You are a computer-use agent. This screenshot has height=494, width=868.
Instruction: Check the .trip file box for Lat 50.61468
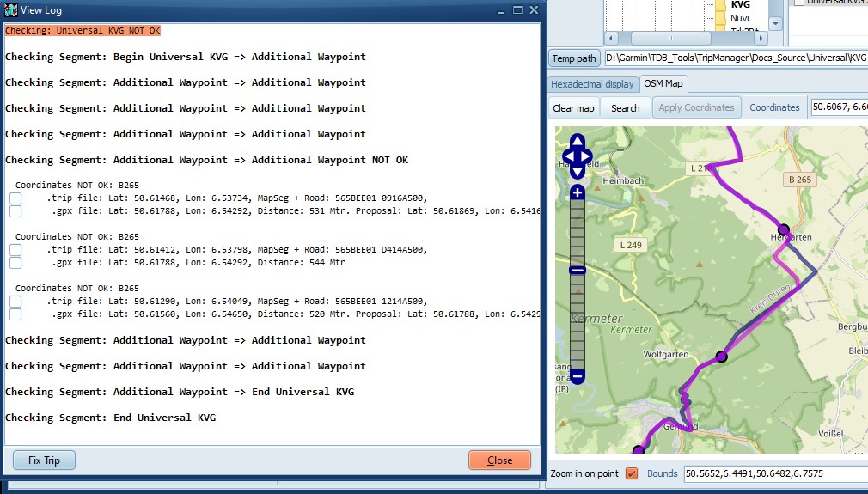tap(15, 198)
